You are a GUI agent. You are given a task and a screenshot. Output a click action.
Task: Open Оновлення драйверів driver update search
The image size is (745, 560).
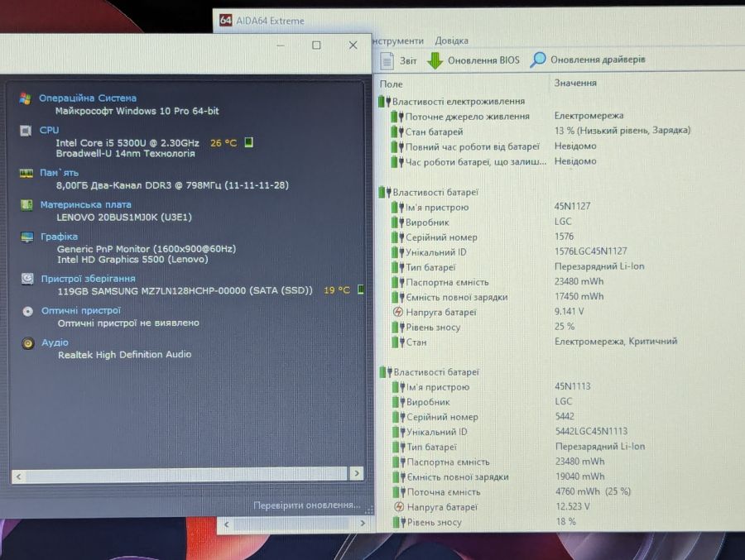point(587,60)
